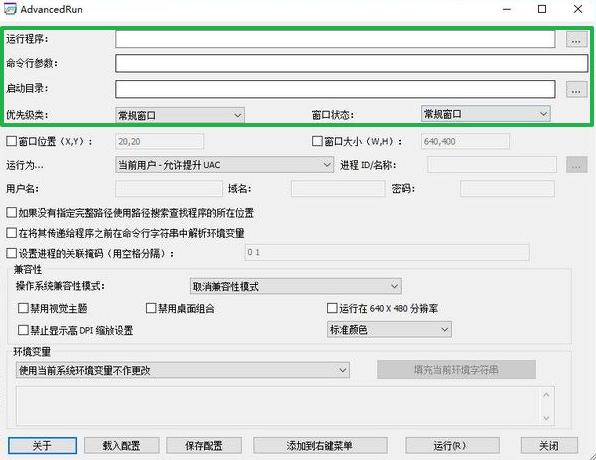Minimize the AdvancedRun window

pos(507,9)
